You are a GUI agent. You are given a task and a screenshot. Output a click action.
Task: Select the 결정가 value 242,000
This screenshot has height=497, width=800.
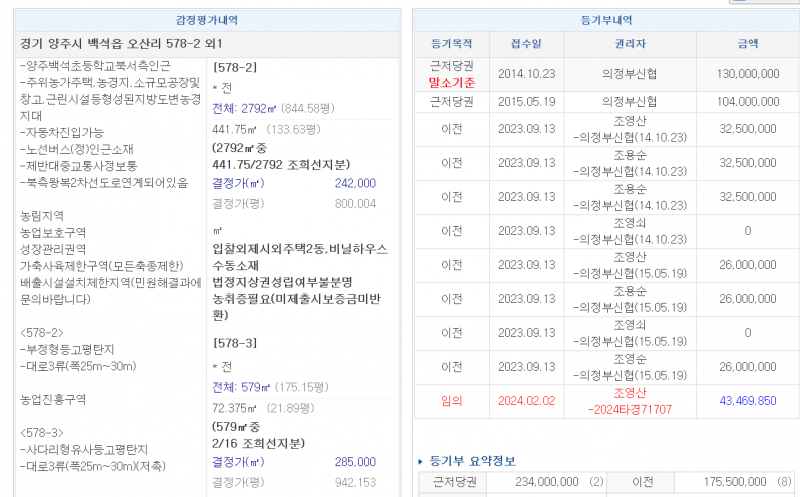pos(355,184)
